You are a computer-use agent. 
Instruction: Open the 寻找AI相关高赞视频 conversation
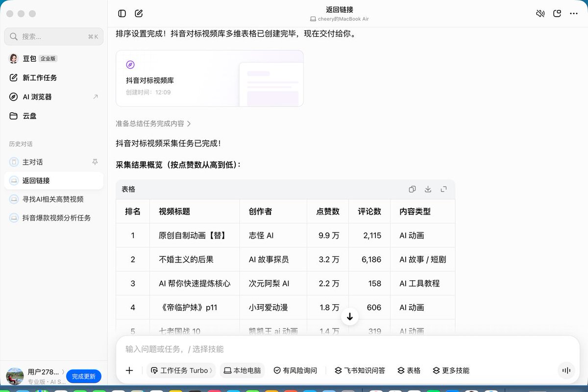coord(54,199)
